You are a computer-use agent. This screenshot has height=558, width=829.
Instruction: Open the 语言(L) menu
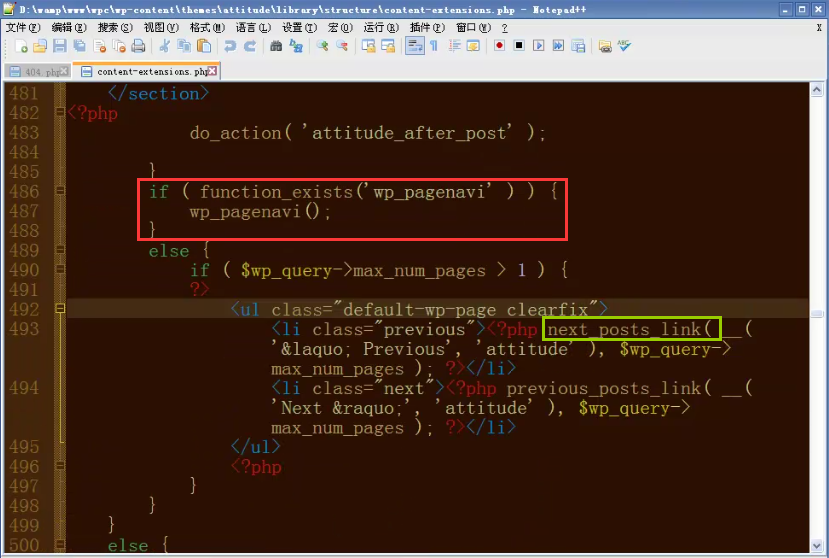coord(253,28)
